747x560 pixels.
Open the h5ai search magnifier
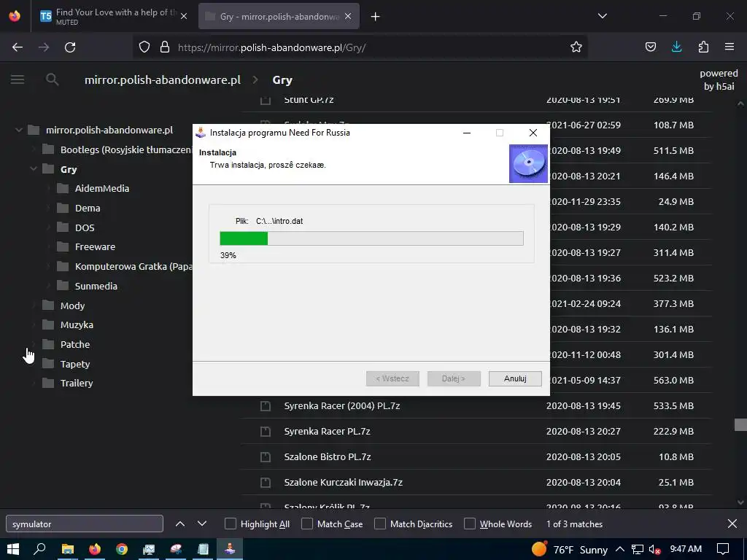point(53,79)
